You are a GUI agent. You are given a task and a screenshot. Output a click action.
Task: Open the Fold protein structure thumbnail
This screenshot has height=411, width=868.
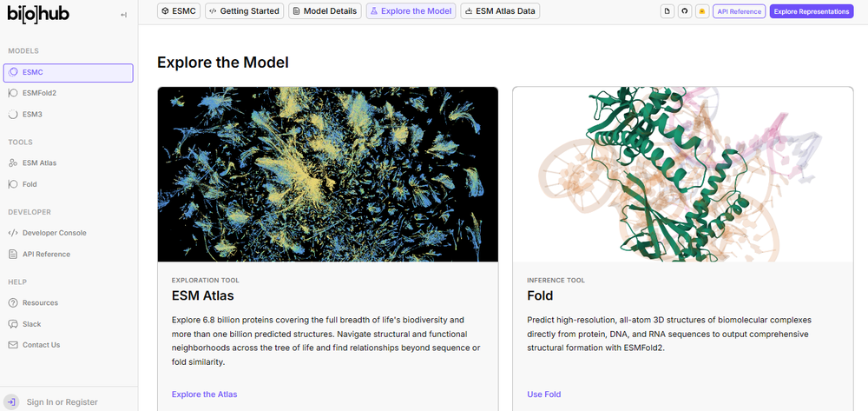click(x=683, y=174)
